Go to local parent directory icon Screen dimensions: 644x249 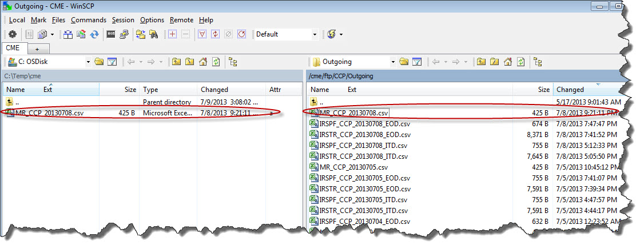click(176, 62)
